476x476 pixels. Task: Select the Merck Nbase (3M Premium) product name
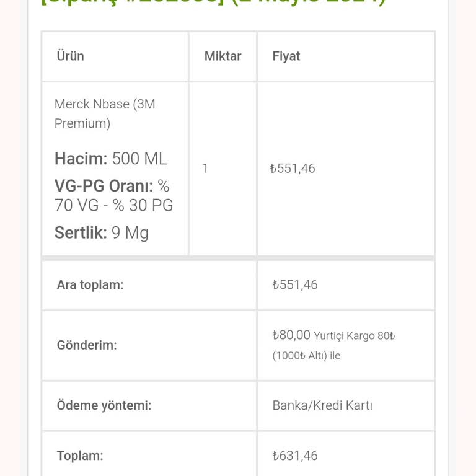click(105, 113)
